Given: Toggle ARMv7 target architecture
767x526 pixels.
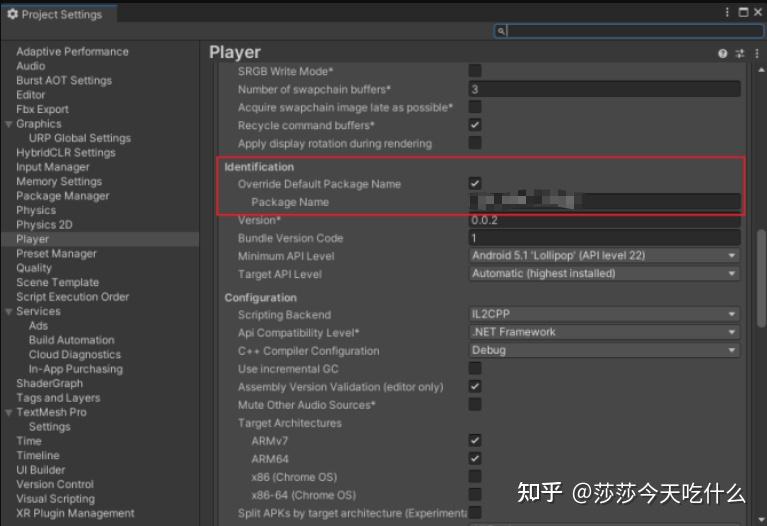Looking at the screenshot, I should point(475,440).
